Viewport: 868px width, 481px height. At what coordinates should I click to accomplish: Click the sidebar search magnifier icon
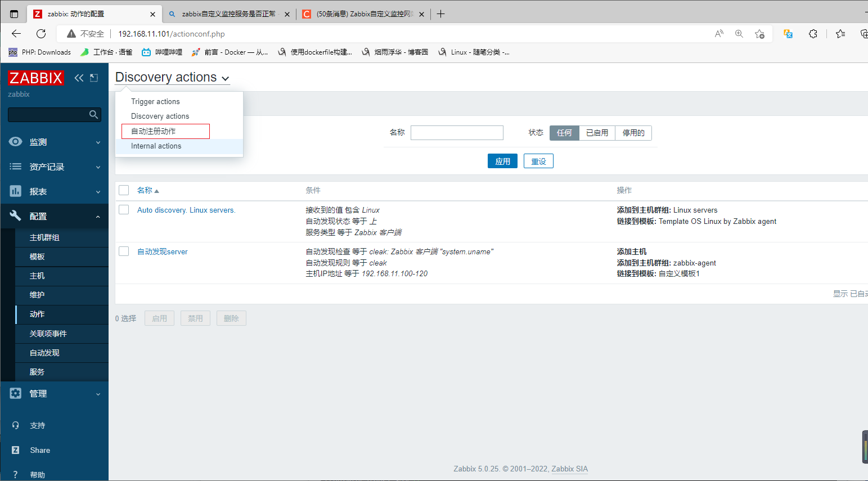click(x=93, y=115)
